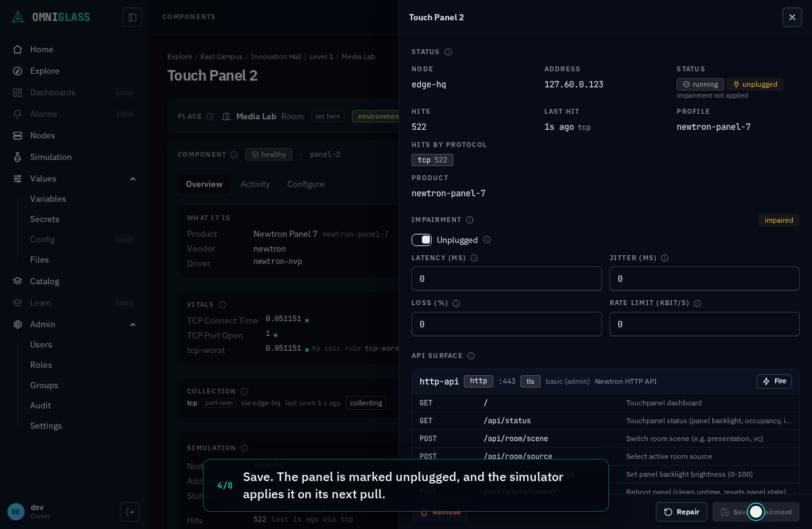812x529 pixels.
Task: Click the Admin gear icon
Action: click(18, 324)
